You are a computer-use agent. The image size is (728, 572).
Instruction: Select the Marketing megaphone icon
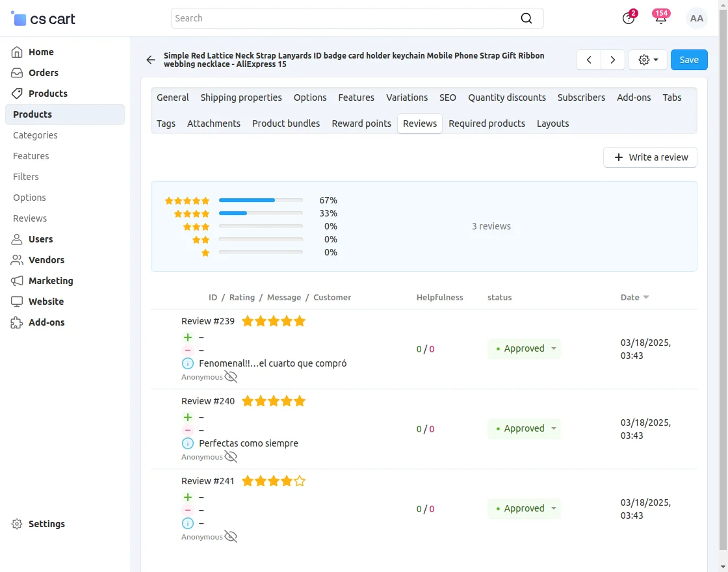[x=16, y=281]
